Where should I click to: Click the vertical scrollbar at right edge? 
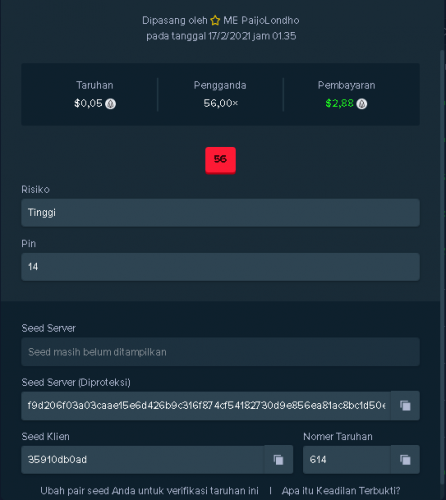[x=442, y=267]
